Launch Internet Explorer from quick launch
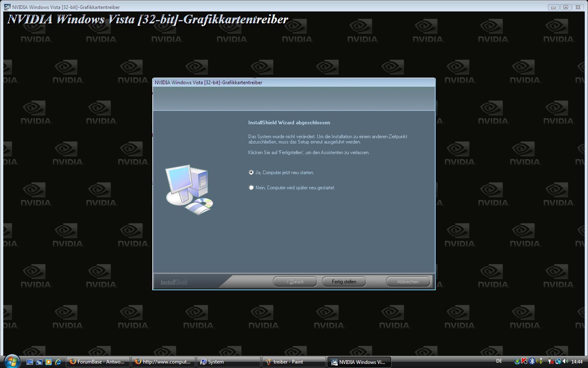This screenshot has height=368, width=588. coord(58,362)
